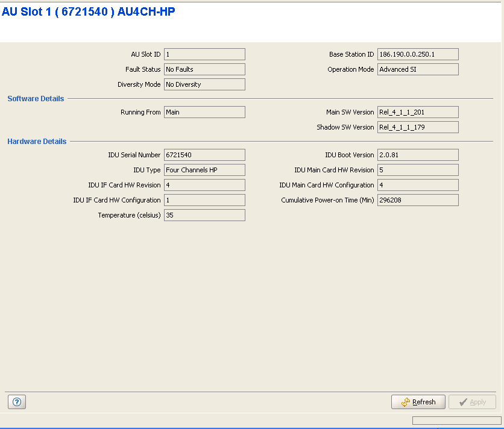
Task: Click the Running From field
Action: 204,112
